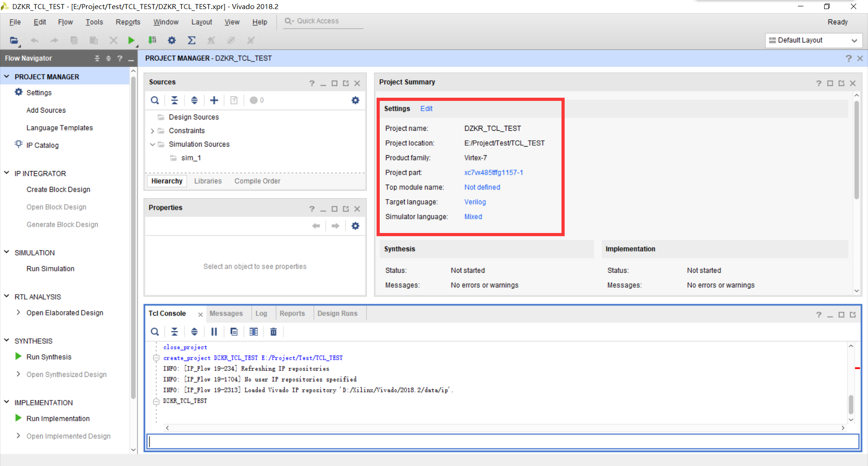Click the Quick Access search field
Viewport: 868px width, 466px height.
(x=323, y=21)
